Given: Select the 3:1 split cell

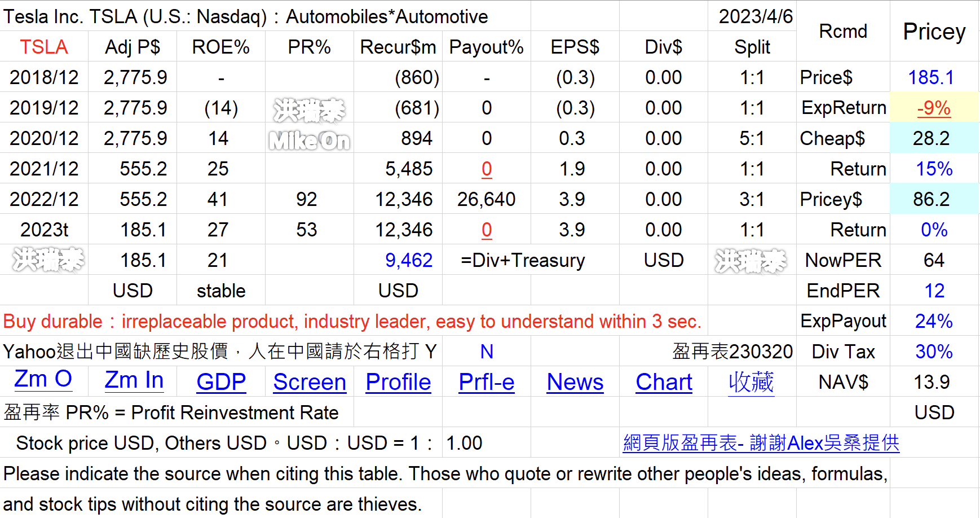Looking at the screenshot, I should [x=752, y=199].
